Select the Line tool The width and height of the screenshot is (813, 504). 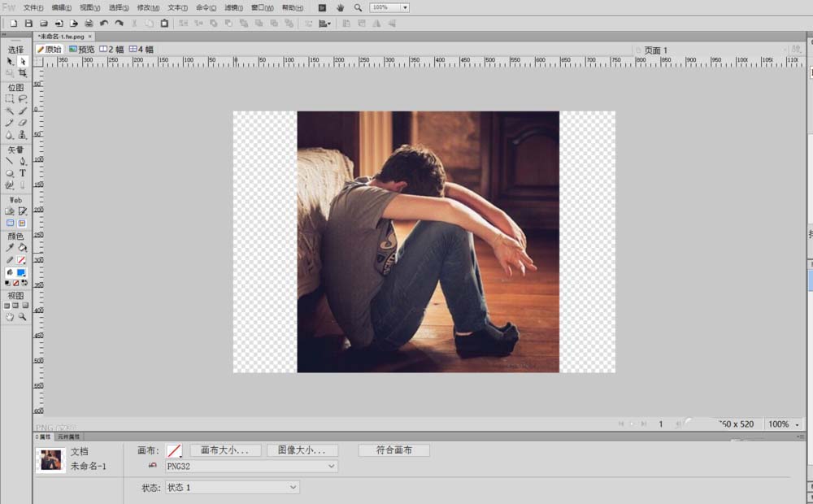click(x=9, y=161)
